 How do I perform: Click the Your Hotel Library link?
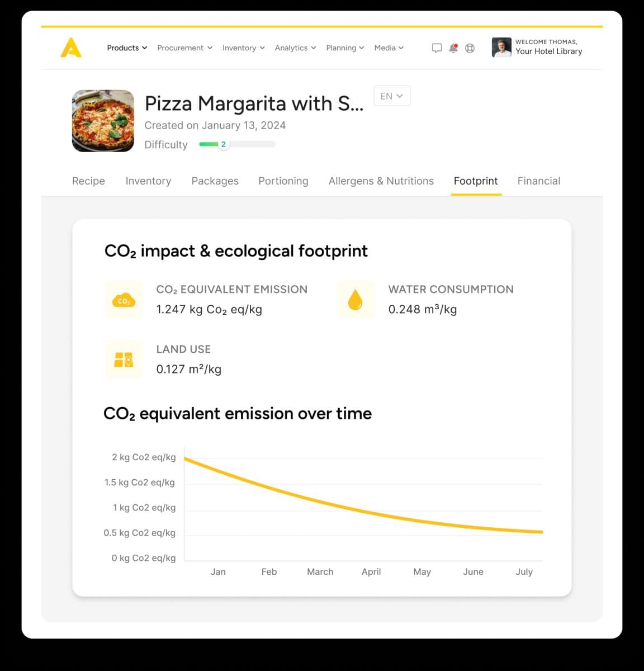point(548,51)
